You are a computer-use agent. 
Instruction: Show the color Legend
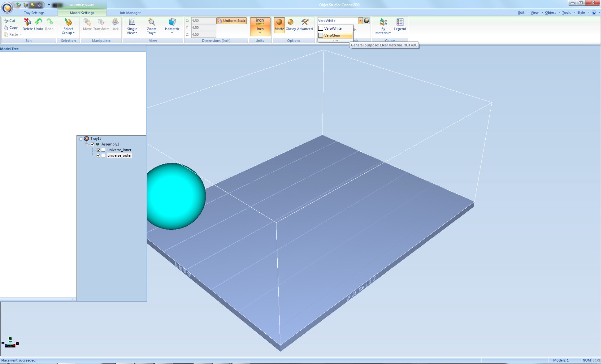click(x=400, y=25)
